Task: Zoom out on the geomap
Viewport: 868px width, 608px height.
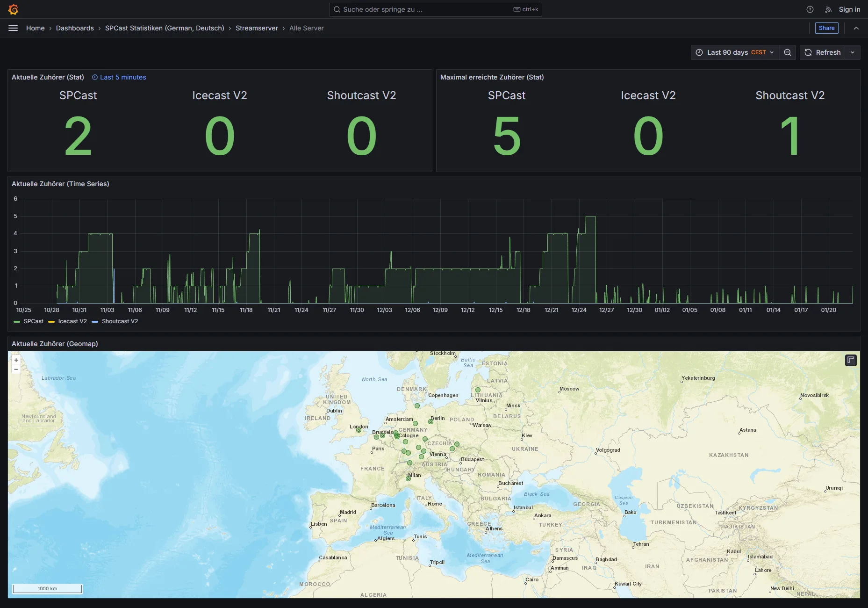Action: [x=16, y=369]
